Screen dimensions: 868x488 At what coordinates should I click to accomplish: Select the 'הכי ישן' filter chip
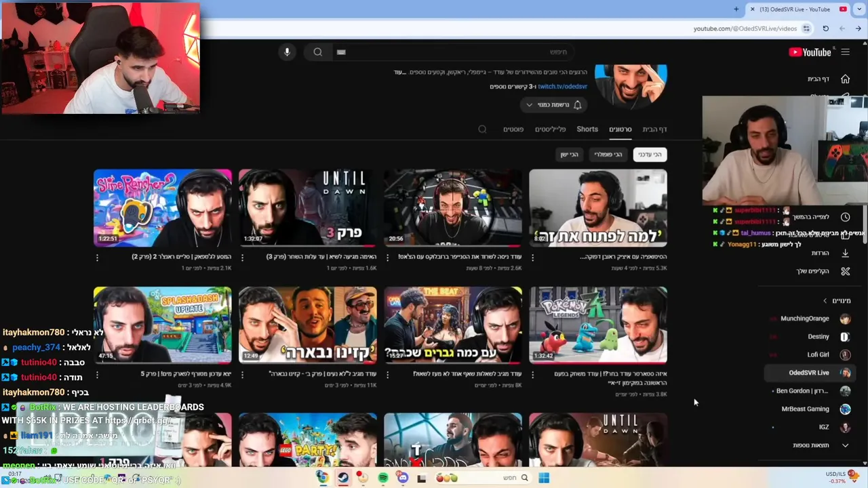(x=570, y=155)
